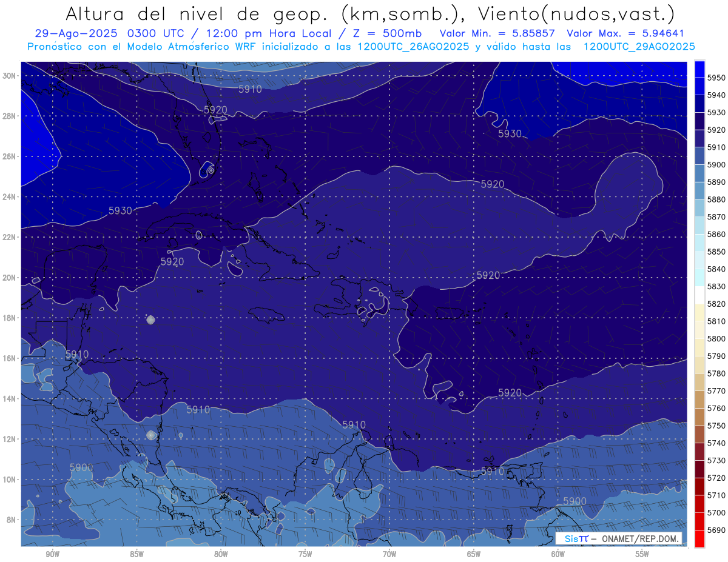Click the chart title 'Altura del nivel de geop.'

[x=198, y=13]
